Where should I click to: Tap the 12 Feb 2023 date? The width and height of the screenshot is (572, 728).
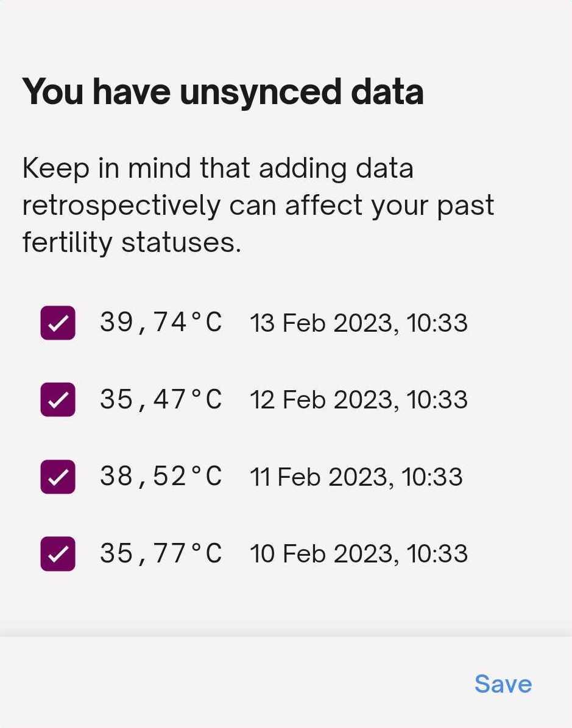point(324,400)
